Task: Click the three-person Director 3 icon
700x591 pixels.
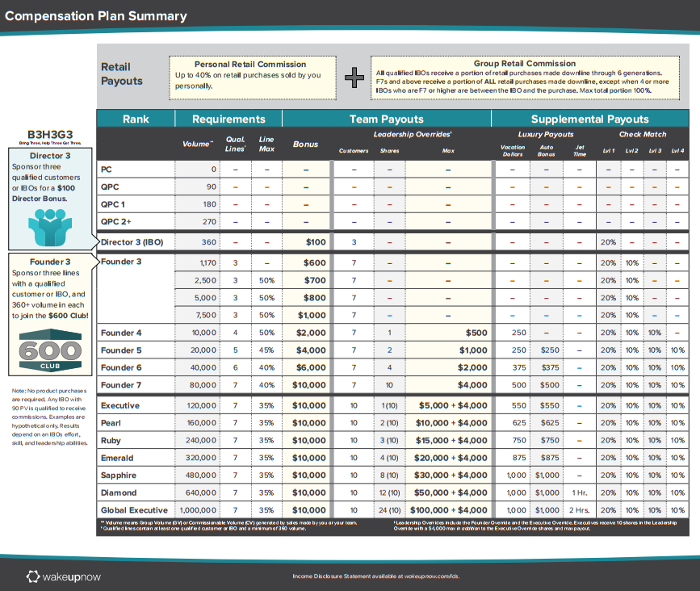Action: (x=50, y=228)
